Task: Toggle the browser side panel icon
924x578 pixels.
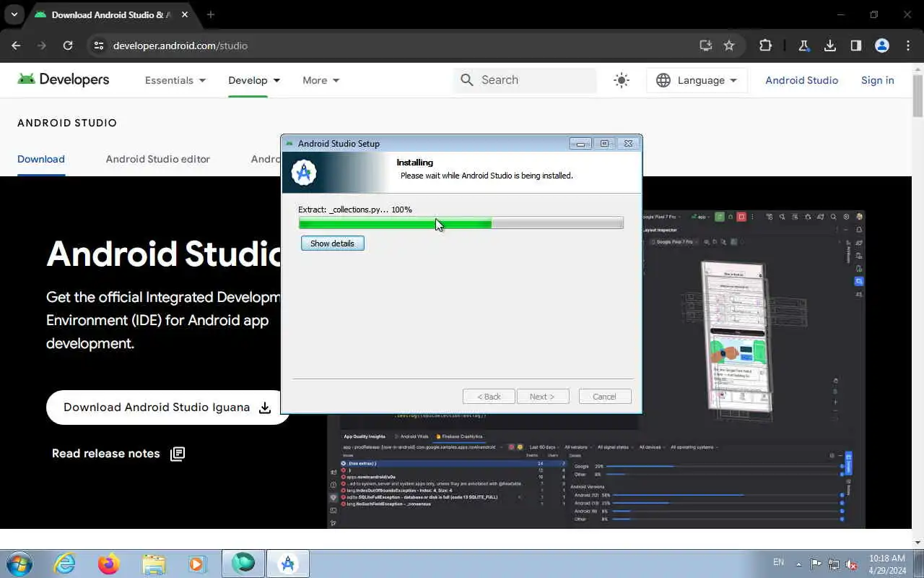Action: [x=856, y=46]
